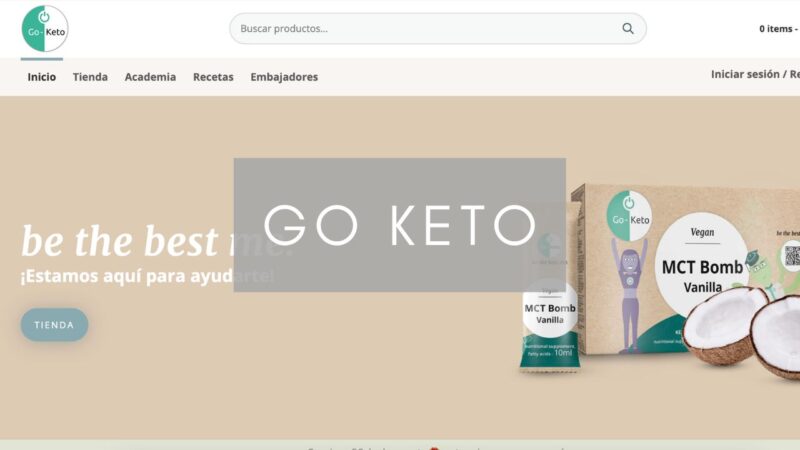
Task: Click the blue TIENDA button
Action: point(55,325)
